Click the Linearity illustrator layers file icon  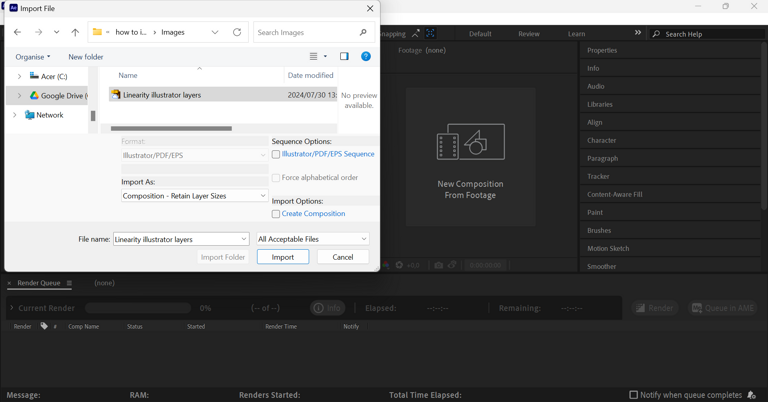(x=116, y=95)
